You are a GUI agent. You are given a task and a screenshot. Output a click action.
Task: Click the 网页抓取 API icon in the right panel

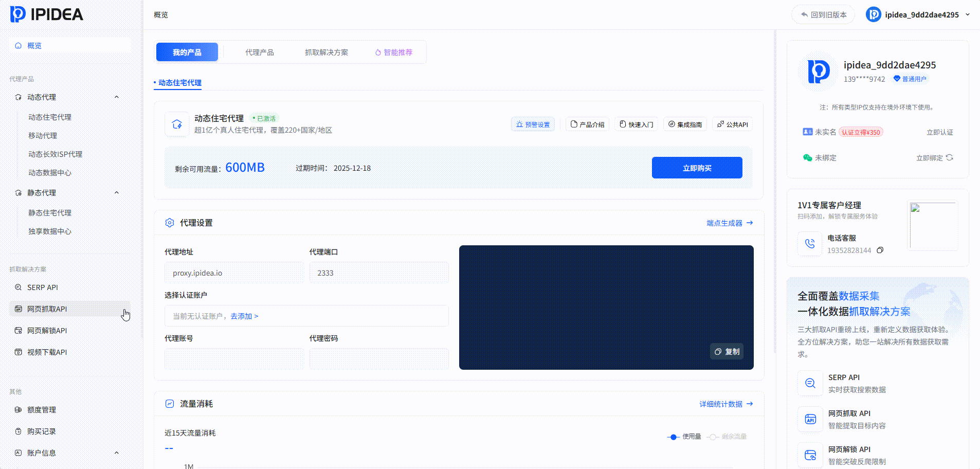pos(810,419)
